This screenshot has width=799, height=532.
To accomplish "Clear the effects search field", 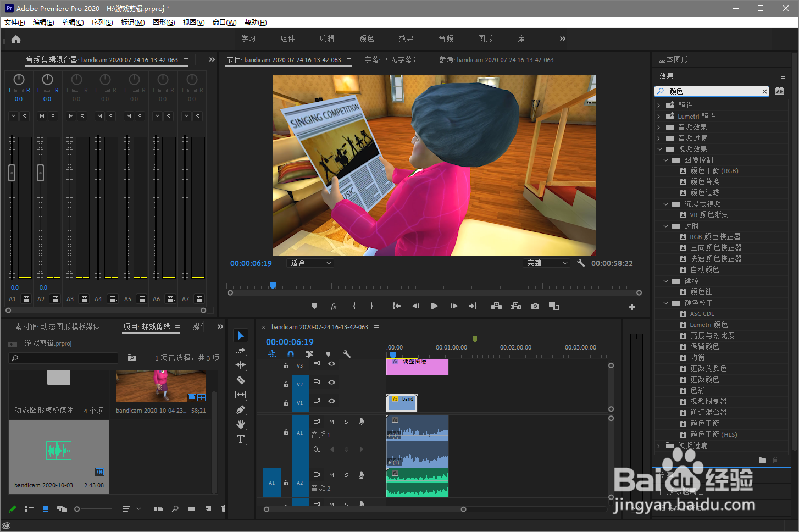I will click(x=764, y=91).
